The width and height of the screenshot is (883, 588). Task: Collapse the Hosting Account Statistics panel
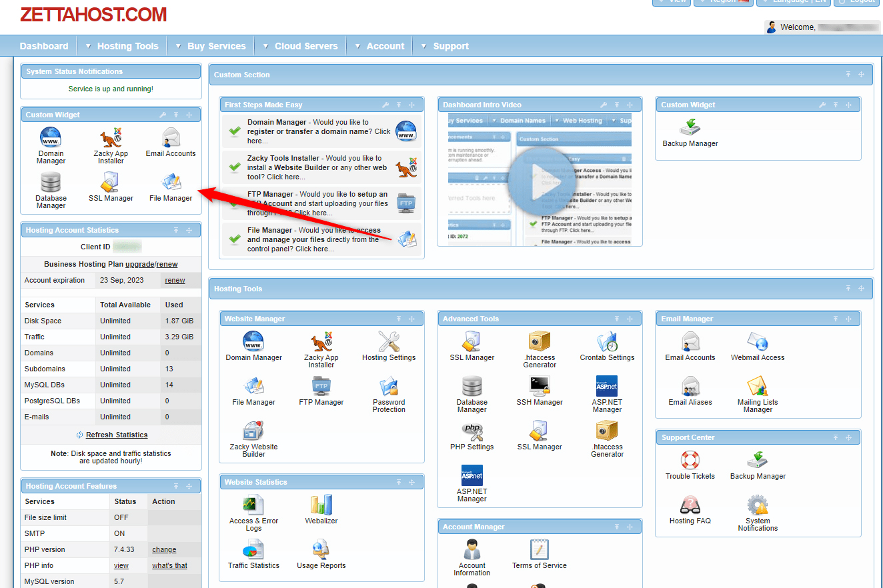pyautogui.click(x=176, y=230)
